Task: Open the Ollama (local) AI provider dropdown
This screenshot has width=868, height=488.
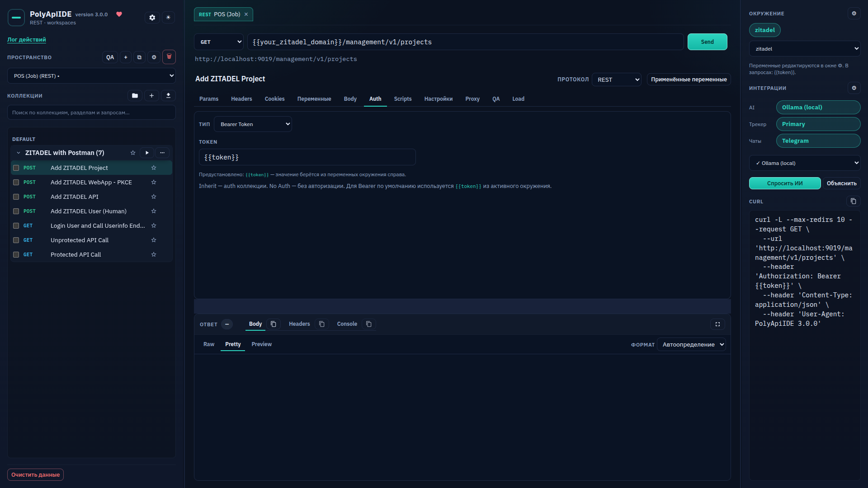Action: pyautogui.click(x=805, y=163)
